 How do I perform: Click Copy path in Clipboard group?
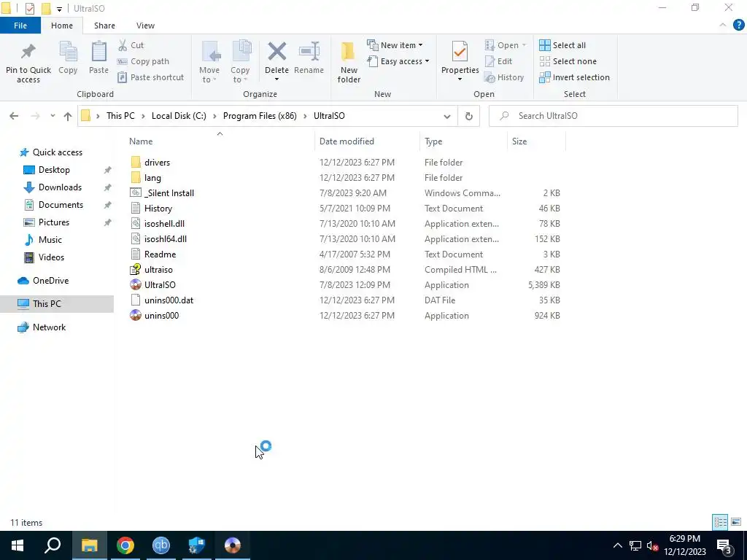[x=143, y=61]
